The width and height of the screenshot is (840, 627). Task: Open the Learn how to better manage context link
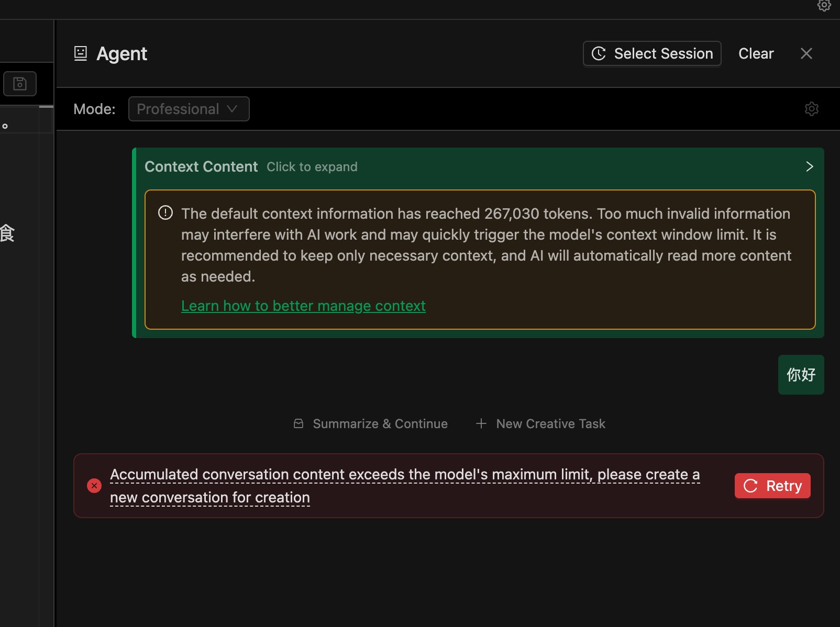tap(303, 306)
